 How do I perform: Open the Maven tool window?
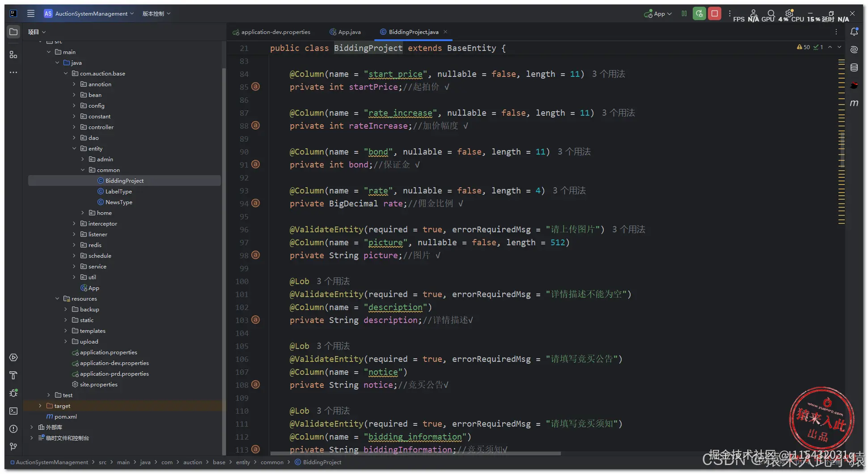pyautogui.click(x=854, y=103)
